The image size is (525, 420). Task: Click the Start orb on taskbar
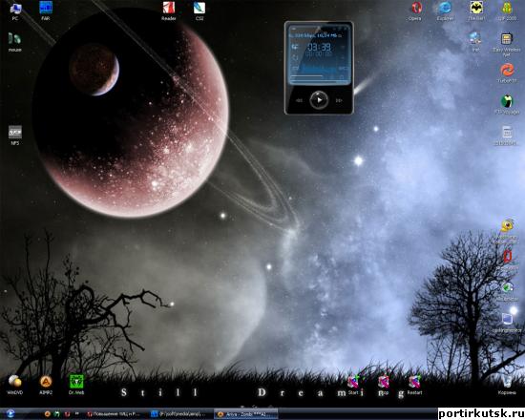coord(10,414)
